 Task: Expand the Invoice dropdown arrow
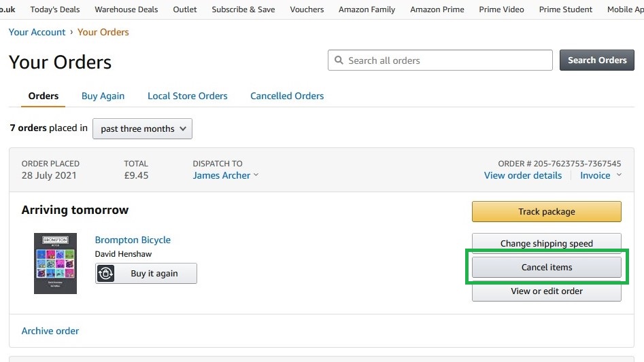pyautogui.click(x=619, y=175)
